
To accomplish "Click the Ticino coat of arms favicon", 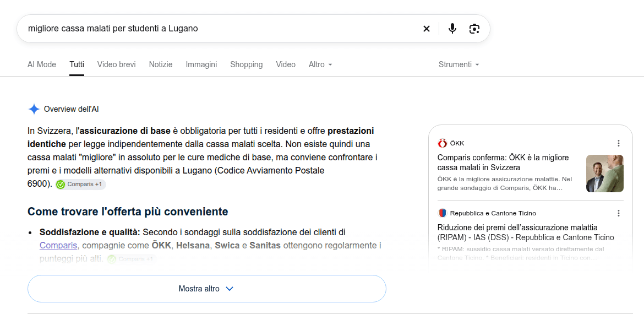I will [442, 213].
